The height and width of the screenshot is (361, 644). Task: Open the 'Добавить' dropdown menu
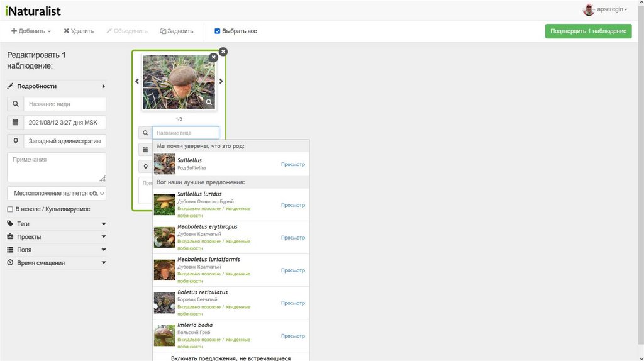31,31
